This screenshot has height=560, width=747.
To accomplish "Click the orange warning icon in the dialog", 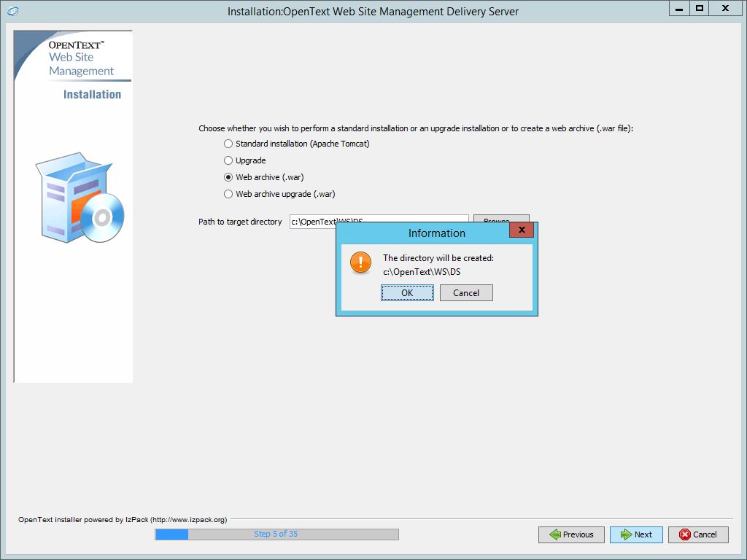I will pos(360,262).
